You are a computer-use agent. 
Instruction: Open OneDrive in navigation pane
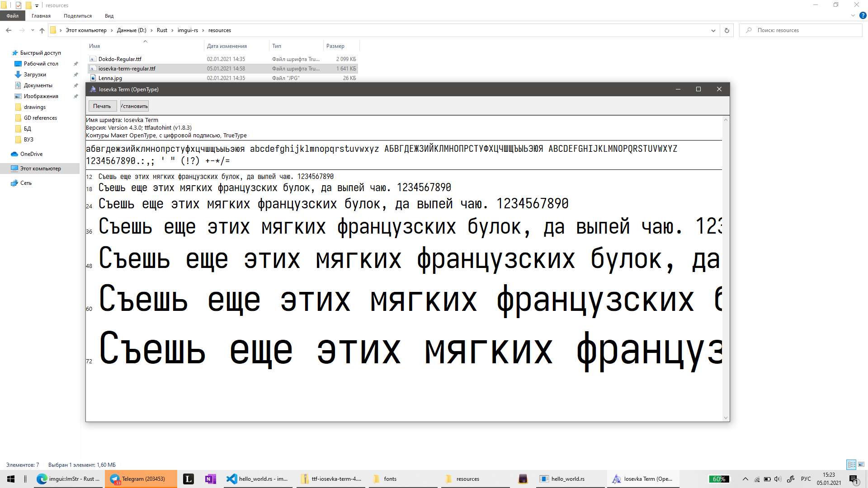[31, 154]
